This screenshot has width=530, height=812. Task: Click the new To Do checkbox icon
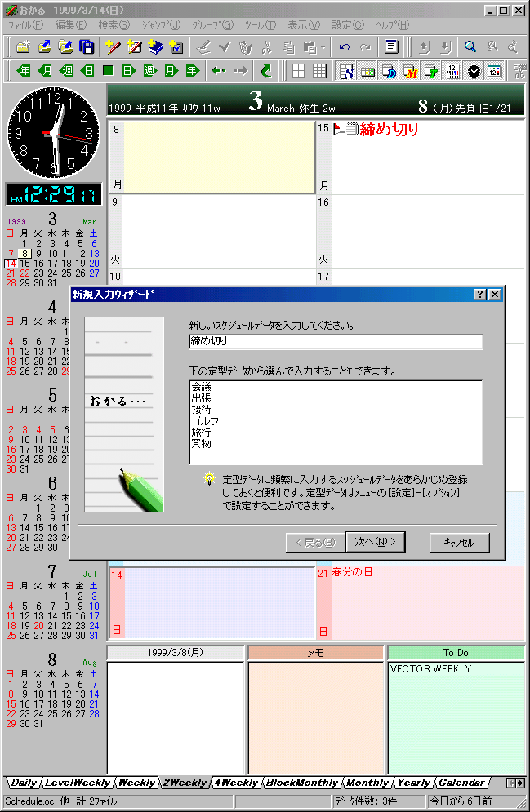pyautogui.click(x=176, y=47)
